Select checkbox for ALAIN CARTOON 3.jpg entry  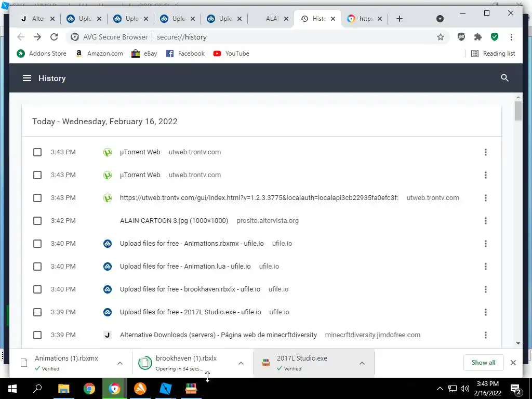point(37,220)
